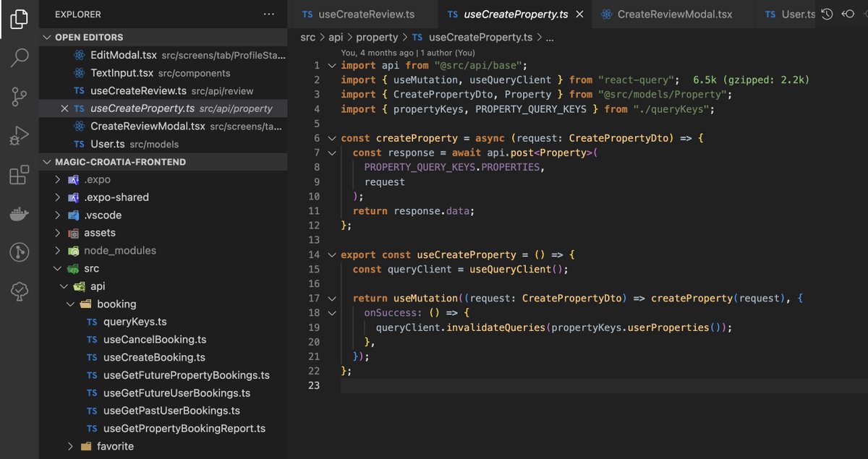This screenshot has height=459, width=868.
Task: Collapse the OPEN EDITORS section
Action: tap(48, 37)
